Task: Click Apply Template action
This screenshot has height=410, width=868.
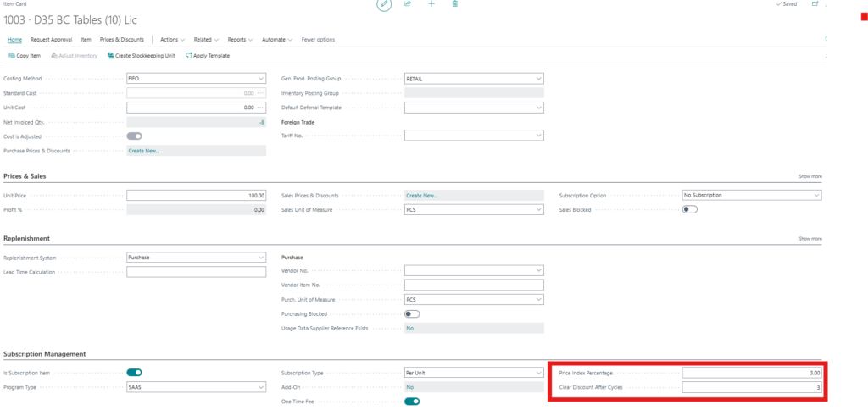Action: point(207,56)
